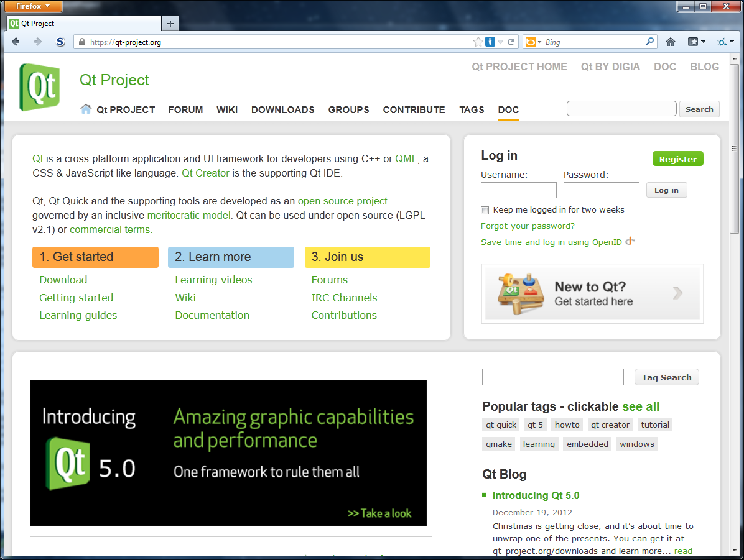The height and width of the screenshot is (560, 744).
Task: Open the IRC Channels link
Action: click(x=344, y=298)
